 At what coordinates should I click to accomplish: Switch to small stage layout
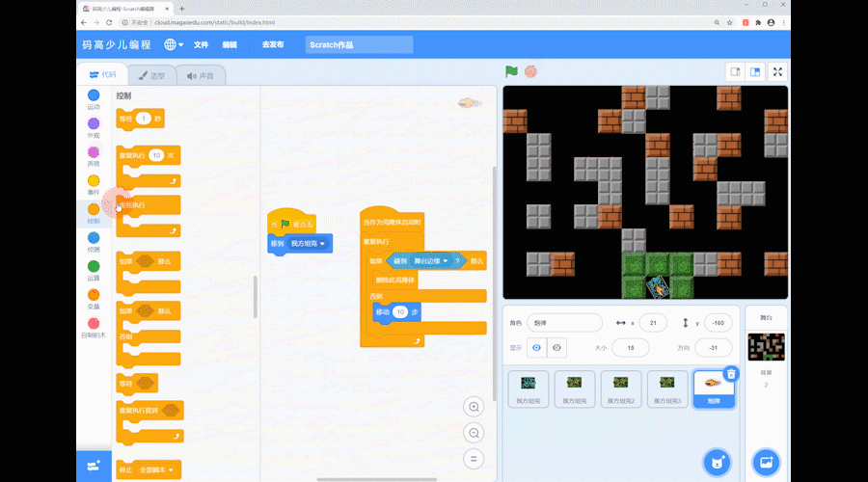pos(735,72)
